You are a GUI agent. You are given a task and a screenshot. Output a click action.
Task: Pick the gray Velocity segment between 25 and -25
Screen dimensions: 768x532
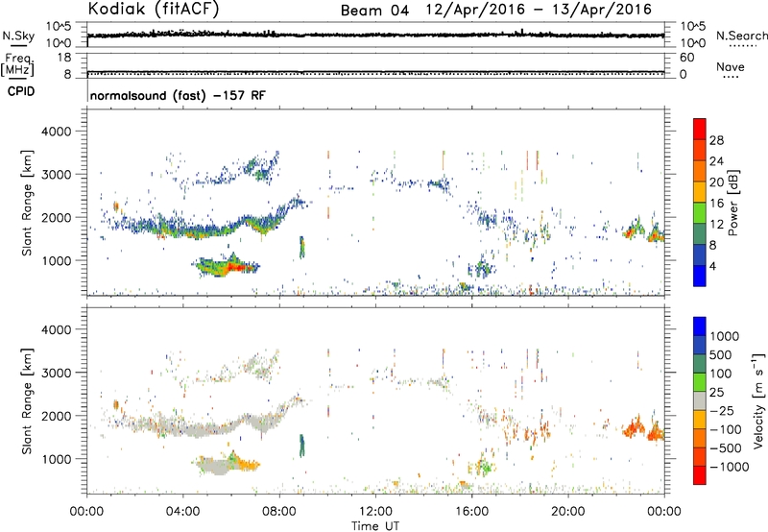700,400
